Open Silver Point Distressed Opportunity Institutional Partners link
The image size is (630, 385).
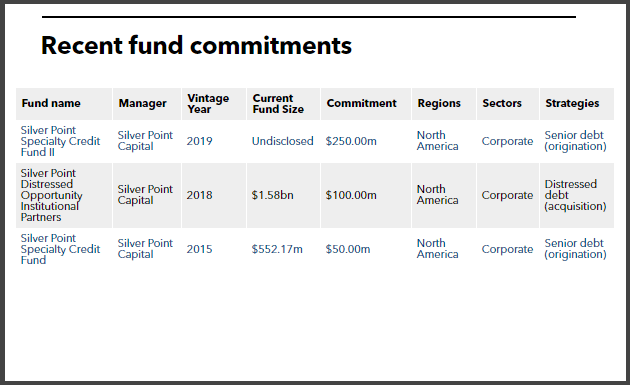pyautogui.click(x=51, y=195)
